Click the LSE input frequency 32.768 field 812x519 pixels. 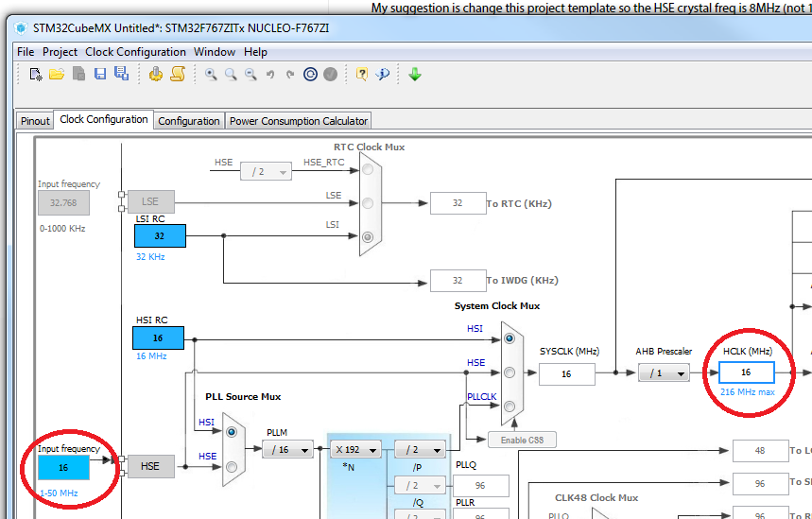[x=63, y=202]
